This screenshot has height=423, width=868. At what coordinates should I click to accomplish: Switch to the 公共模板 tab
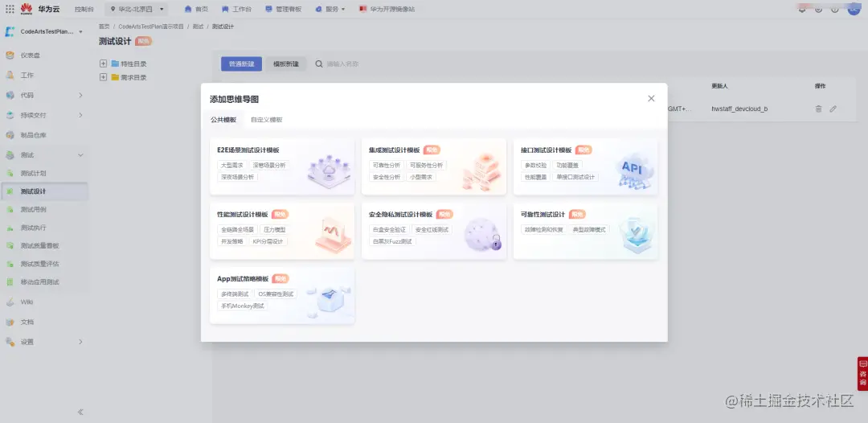pos(223,120)
